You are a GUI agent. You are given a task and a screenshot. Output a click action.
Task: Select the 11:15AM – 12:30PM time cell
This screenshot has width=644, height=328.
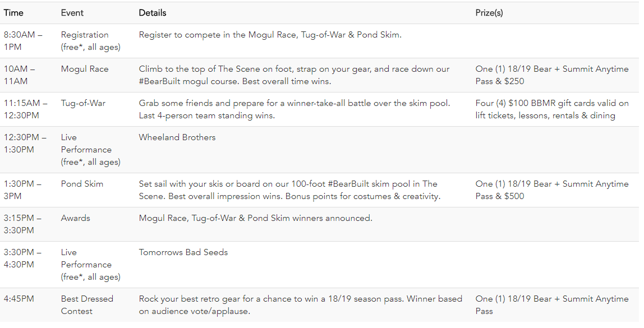point(27,109)
